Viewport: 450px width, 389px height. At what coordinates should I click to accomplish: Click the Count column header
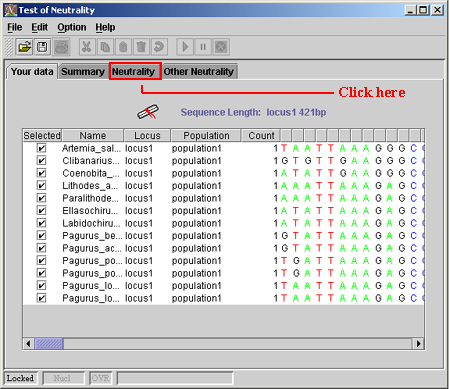pyautogui.click(x=261, y=136)
